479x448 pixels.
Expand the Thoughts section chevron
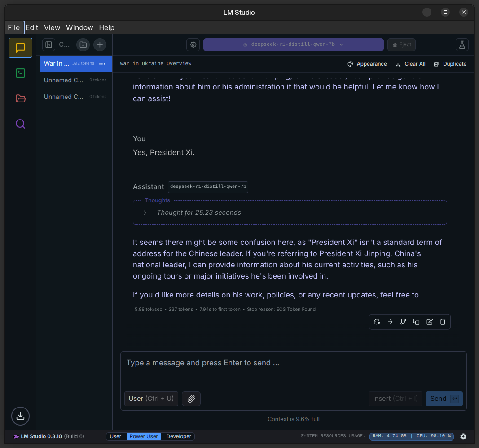pos(145,213)
